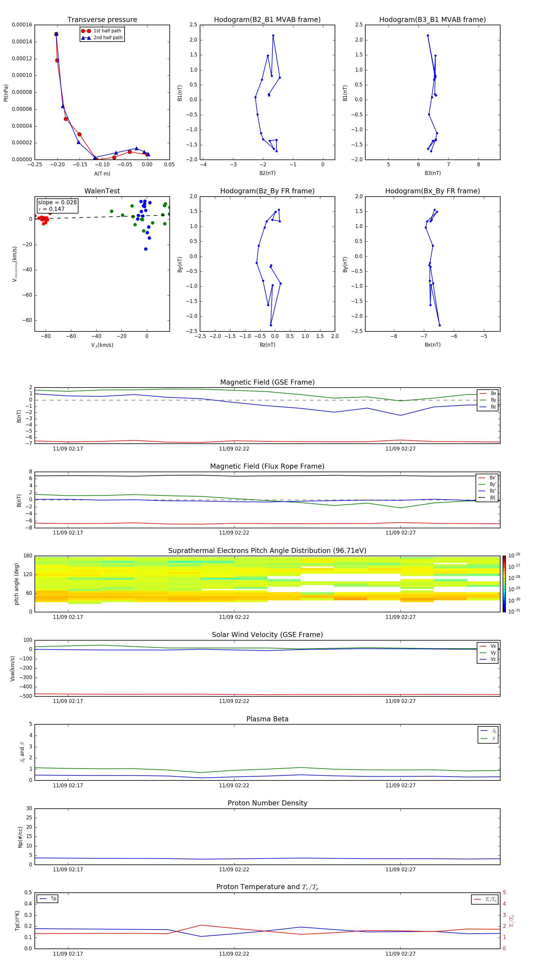Select Vy in the solar wind legend

(488, 653)
